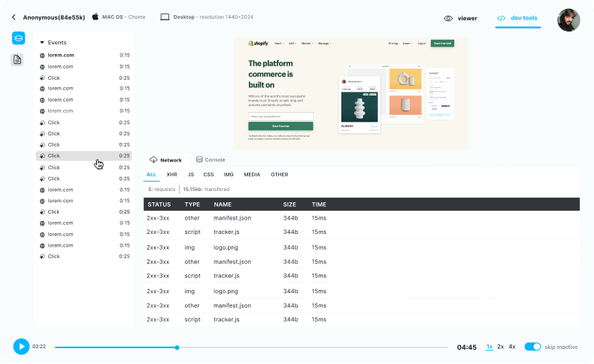This screenshot has height=364, width=594.
Task: Open the document icon in left sidebar
Action: (x=17, y=59)
